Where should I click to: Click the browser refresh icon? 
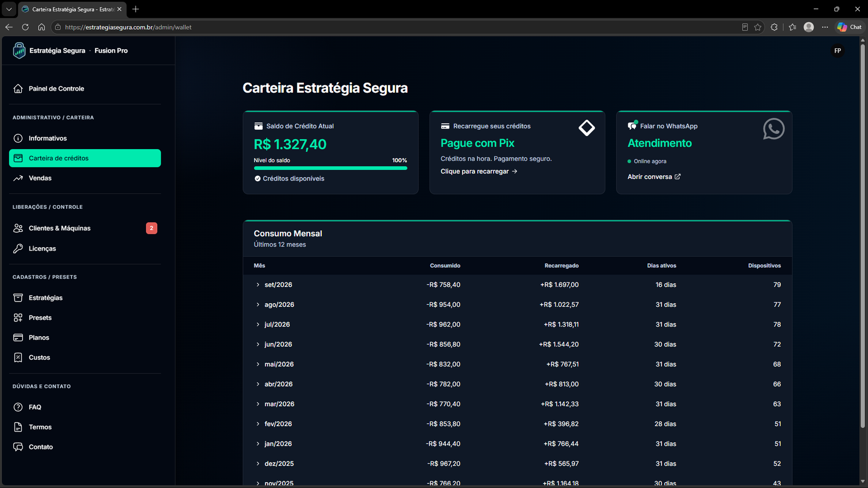point(25,27)
